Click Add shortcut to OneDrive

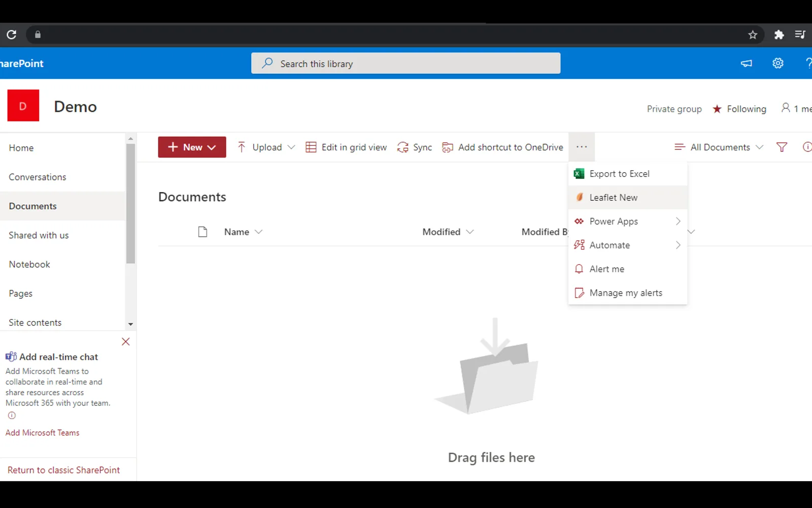(502, 147)
